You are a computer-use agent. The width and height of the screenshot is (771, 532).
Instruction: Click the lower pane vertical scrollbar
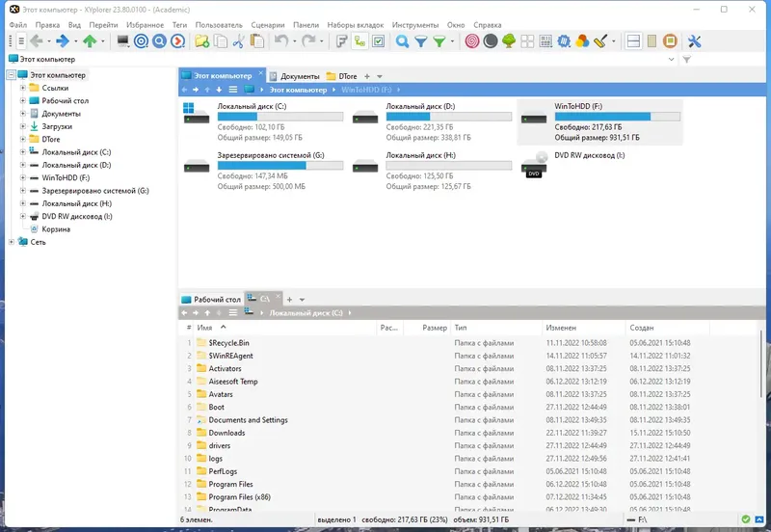coord(761,364)
